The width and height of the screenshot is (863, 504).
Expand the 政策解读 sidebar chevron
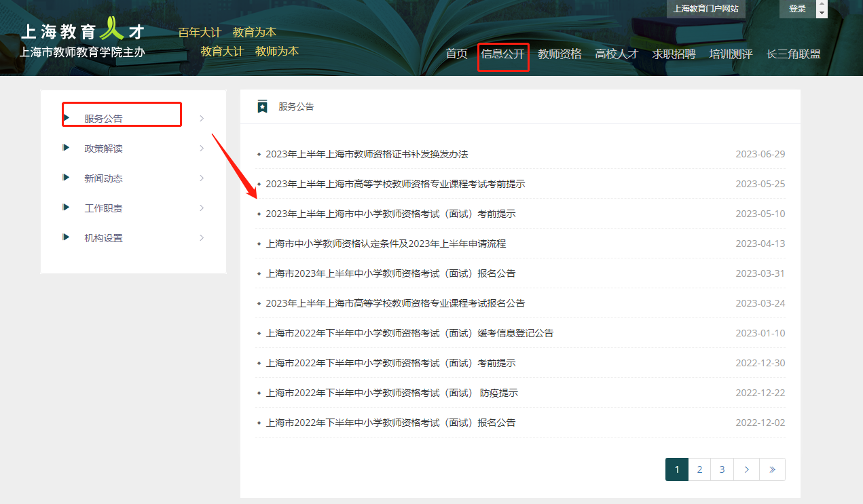point(202,148)
